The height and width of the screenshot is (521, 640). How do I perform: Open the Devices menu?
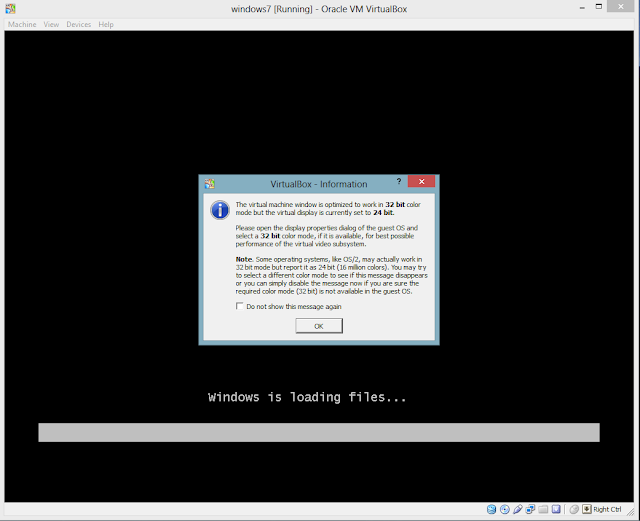[x=78, y=24]
